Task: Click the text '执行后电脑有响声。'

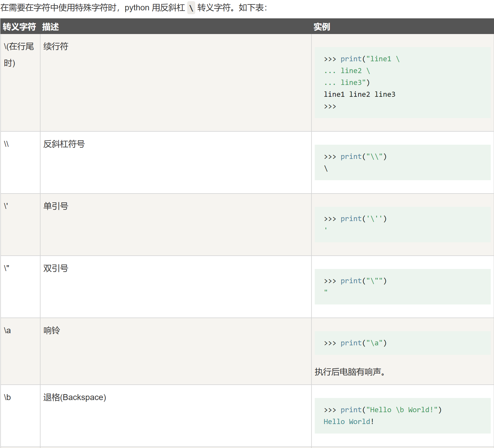Action: pos(350,372)
